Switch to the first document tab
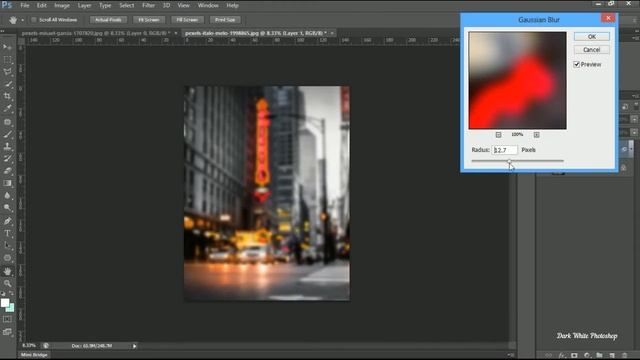This screenshot has height=360, width=640. coord(96,33)
